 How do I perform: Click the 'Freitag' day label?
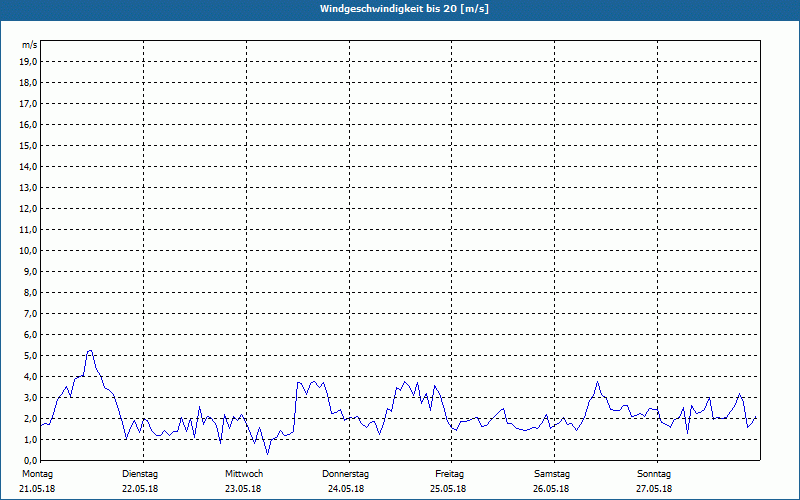(449, 474)
